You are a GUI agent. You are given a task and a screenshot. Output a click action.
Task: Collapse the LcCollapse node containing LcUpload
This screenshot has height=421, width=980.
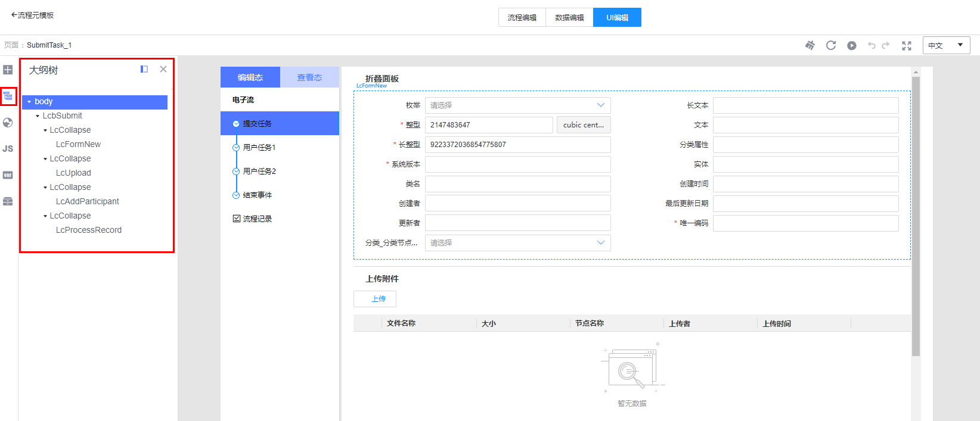point(45,159)
